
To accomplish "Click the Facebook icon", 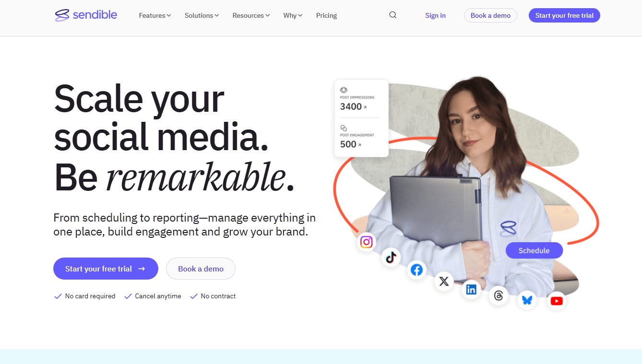I will pyautogui.click(x=416, y=270).
